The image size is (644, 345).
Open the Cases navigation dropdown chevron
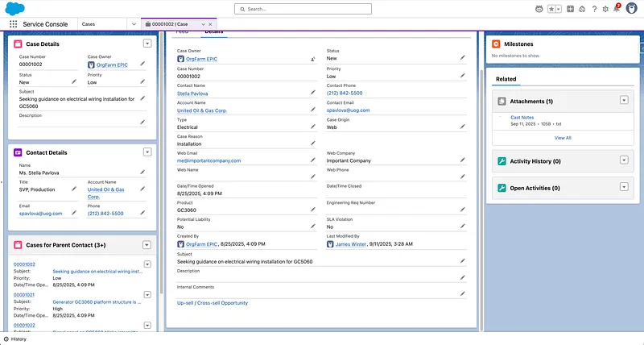tap(134, 24)
